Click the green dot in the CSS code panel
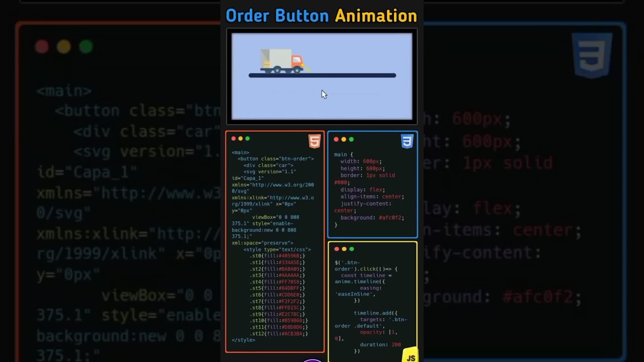The height and width of the screenshot is (362, 644). tap(351, 139)
